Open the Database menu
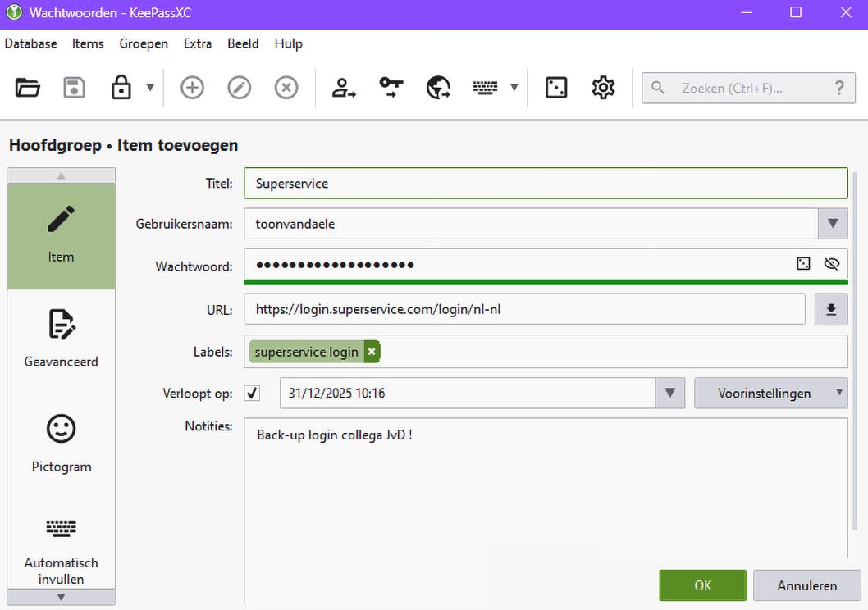868x610 pixels. tap(30, 43)
